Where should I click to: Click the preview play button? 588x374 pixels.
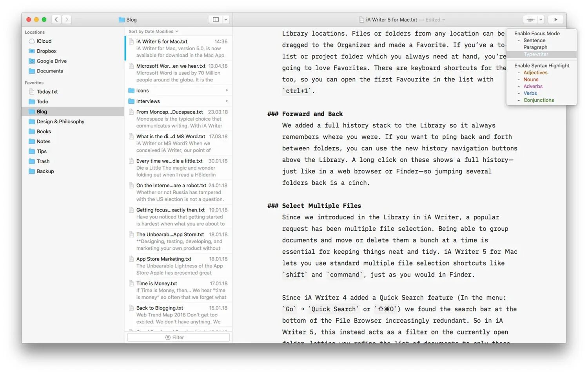(555, 20)
